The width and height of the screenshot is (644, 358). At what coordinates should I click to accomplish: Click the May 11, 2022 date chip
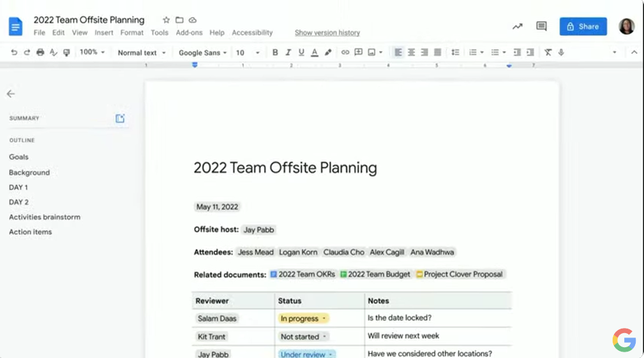(x=217, y=207)
